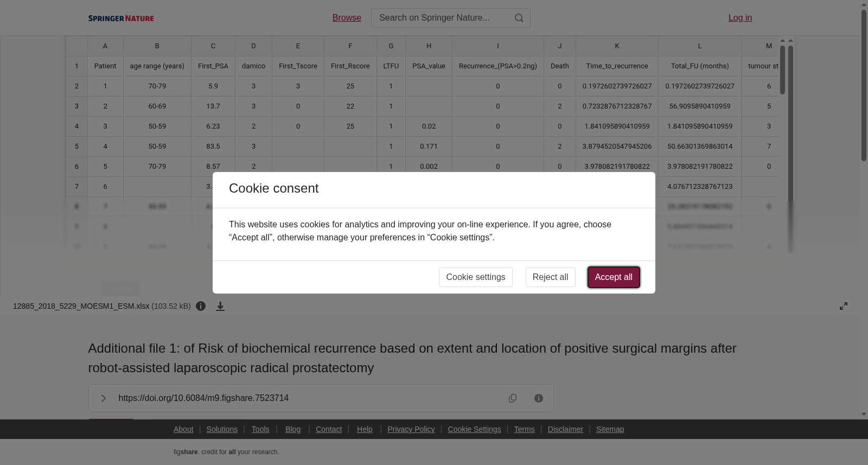Reject all cookies
This screenshot has height=465, width=868.
551,277
